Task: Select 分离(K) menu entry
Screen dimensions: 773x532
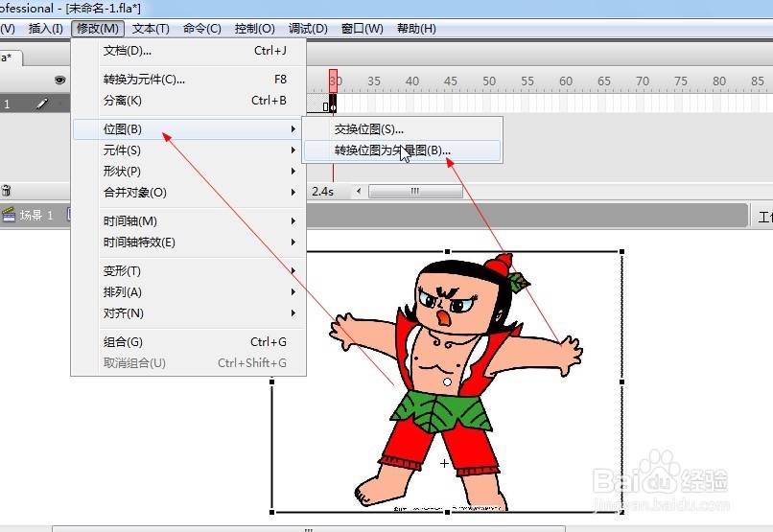Action: click(188, 101)
